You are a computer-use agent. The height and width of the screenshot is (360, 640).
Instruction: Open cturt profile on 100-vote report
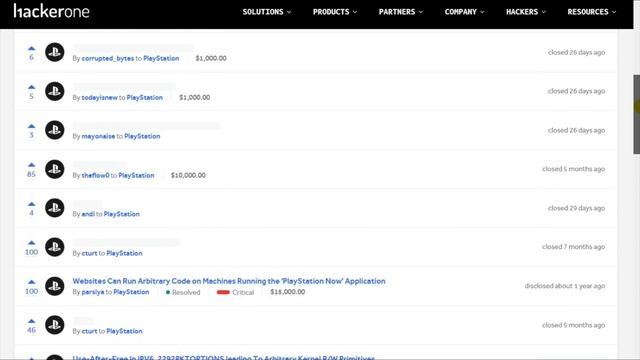click(89, 253)
